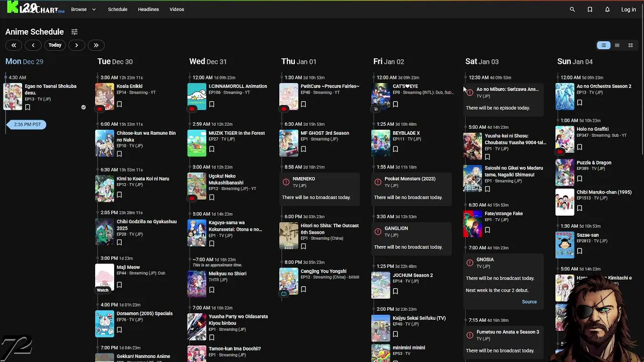Open Chibi Maruko-chan (1995) title

point(604,192)
